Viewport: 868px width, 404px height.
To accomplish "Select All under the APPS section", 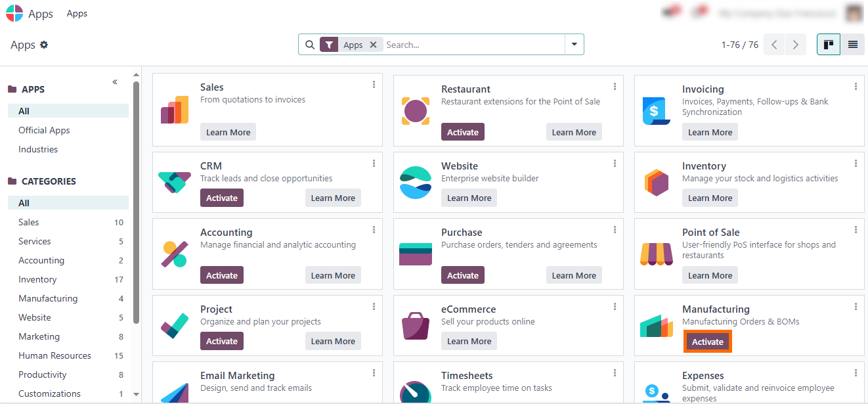I will coord(68,111).
